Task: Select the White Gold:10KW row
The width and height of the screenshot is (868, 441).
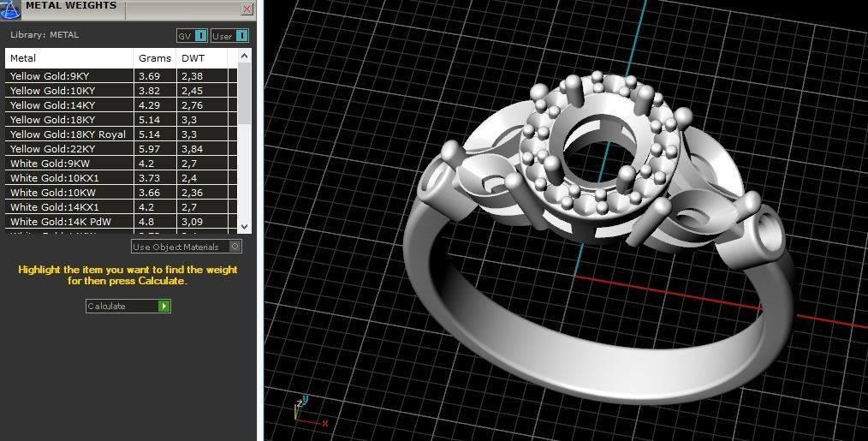Action: (122, 193)
